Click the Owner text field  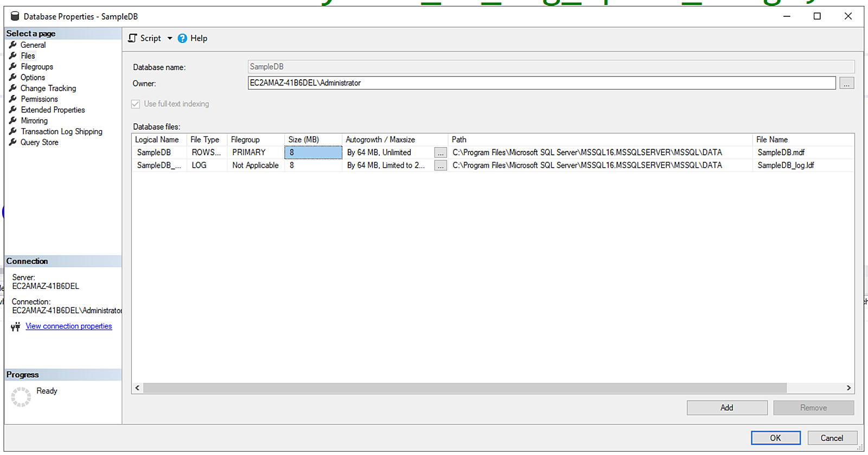[x=541, y=83]
